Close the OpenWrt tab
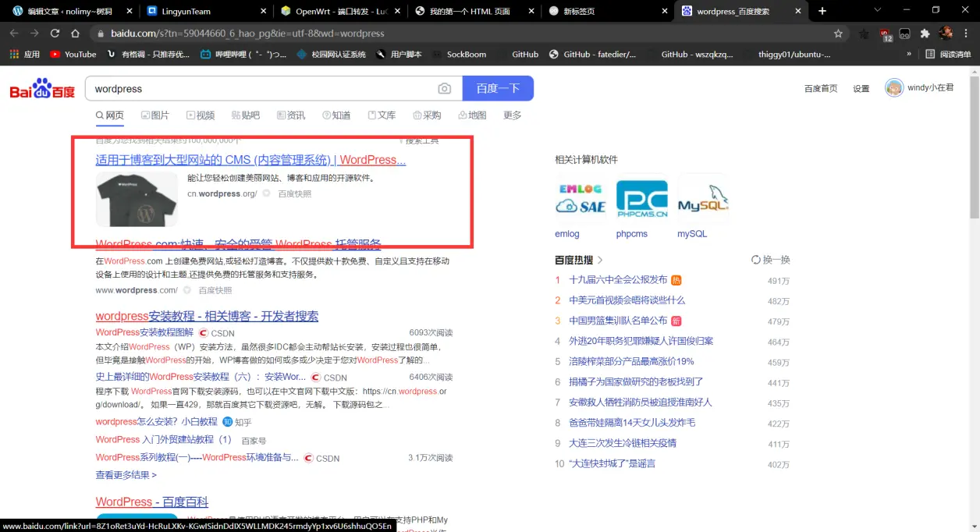The image size is (980, 532). coord(399,11)
